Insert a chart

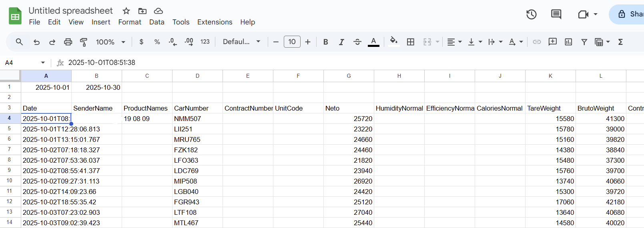[568, 42]
